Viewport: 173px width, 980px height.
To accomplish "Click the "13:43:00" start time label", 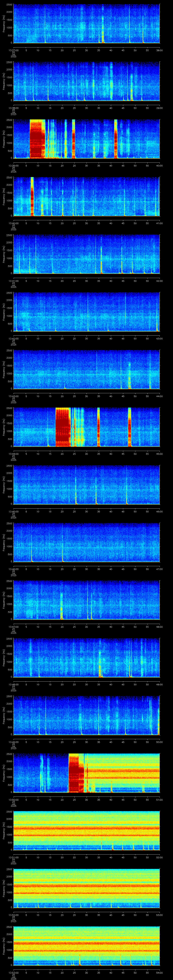I will 13,396.
